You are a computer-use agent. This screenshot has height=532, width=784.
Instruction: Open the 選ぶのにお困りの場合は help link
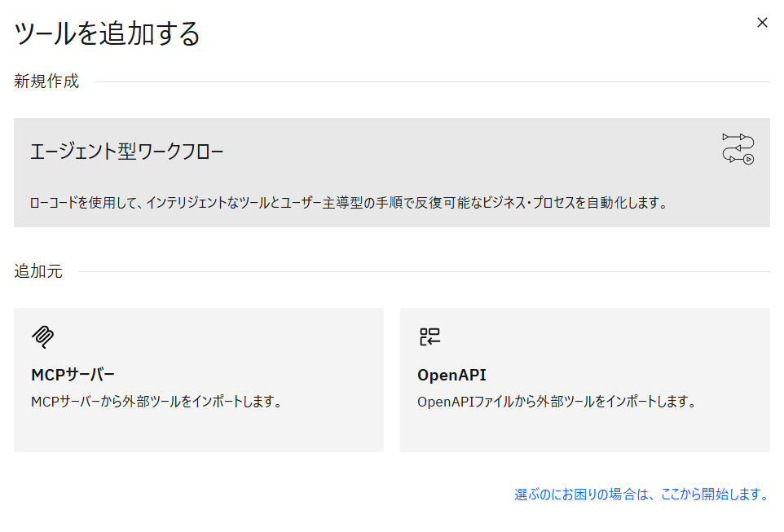(641, 495)
